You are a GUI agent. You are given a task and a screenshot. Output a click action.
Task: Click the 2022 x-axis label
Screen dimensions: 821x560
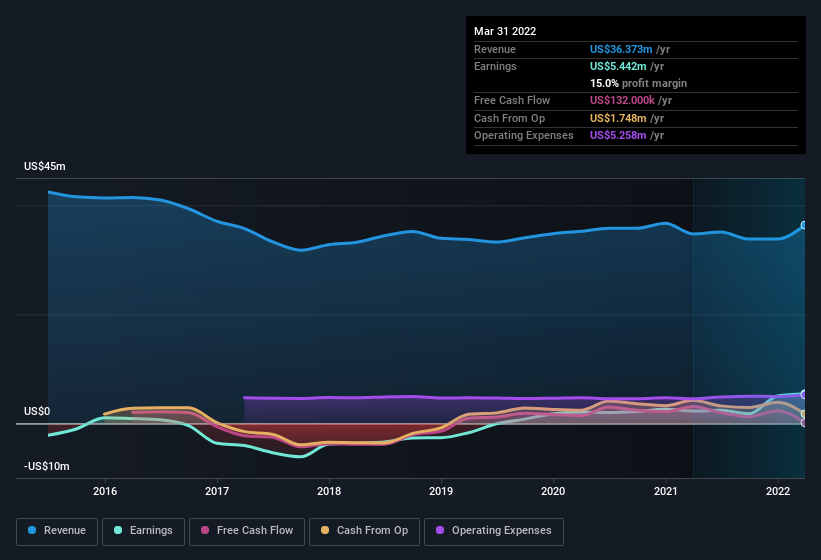pos(778,491)
